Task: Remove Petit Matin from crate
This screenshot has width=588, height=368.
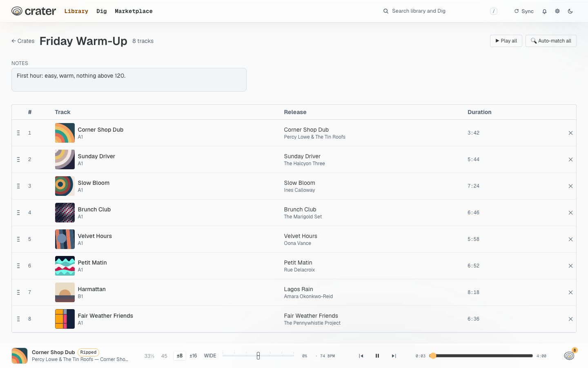Action: coord(570,266)
